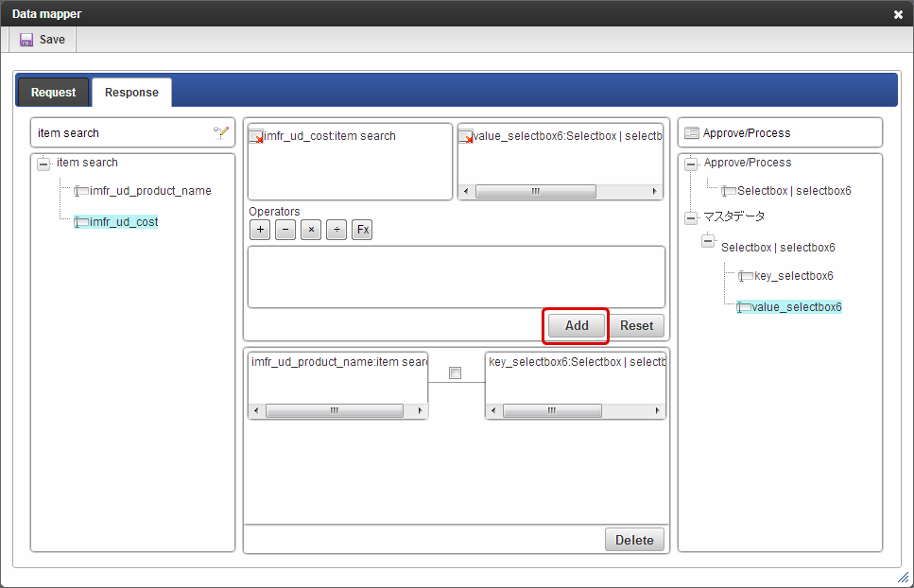Click the plus operator button
This screenshot has height=588, width=914.
[260, 230]
